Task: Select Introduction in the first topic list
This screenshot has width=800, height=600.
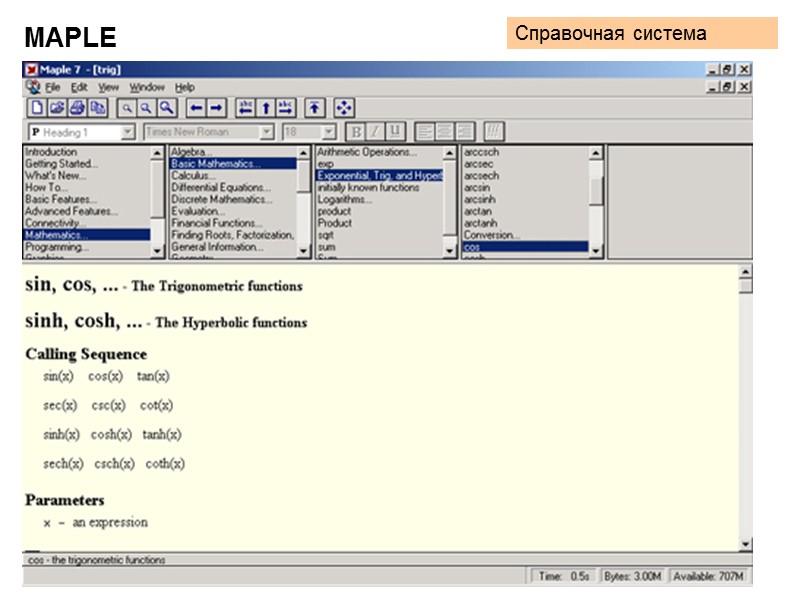Action: tap(51, 152)
